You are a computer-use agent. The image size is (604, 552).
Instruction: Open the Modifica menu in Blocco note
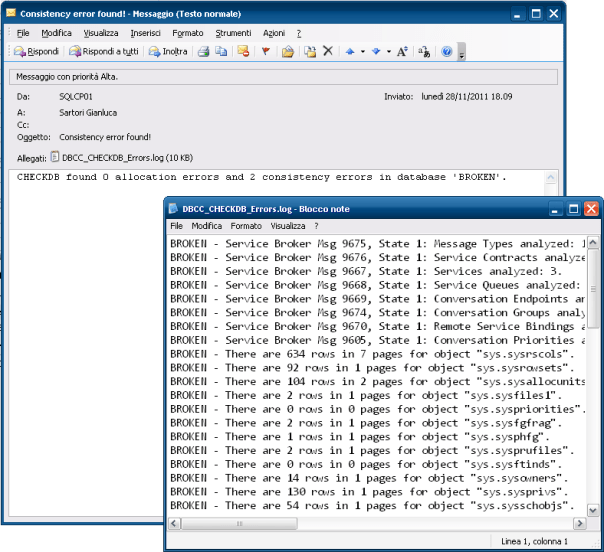pyautogui.click(x=206, y=226)
